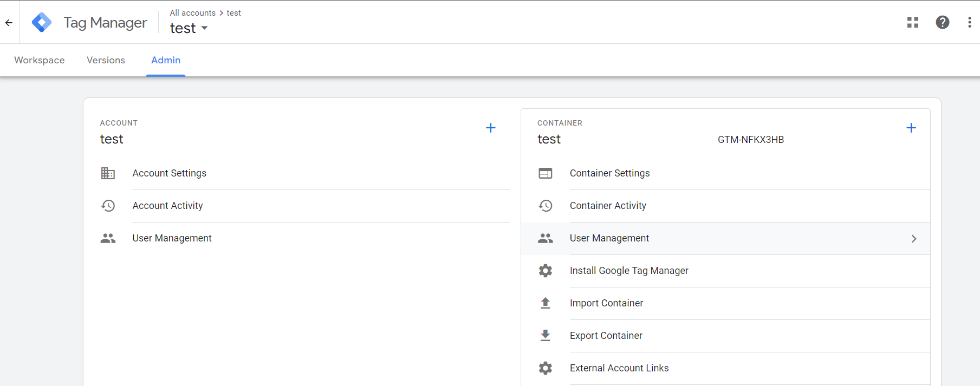The height and width of the screenshot is (386, 980).
Task: Open the help question mark icon
Action: 943,22
